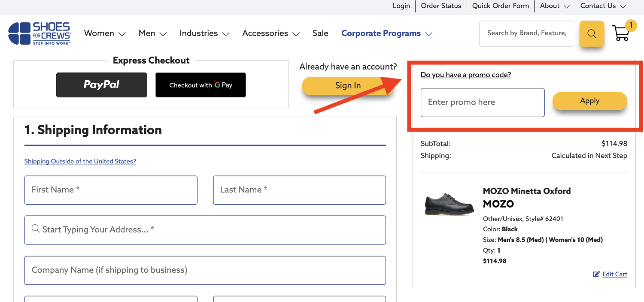Screen dimensions: 644x302
Task: Click the Sign In button
Action: tap(348, 86)
